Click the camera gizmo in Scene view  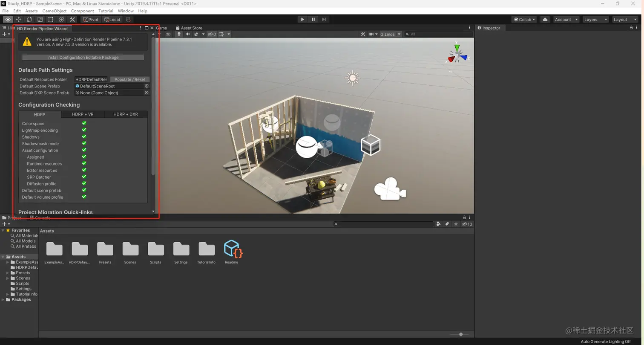[390, 188]
